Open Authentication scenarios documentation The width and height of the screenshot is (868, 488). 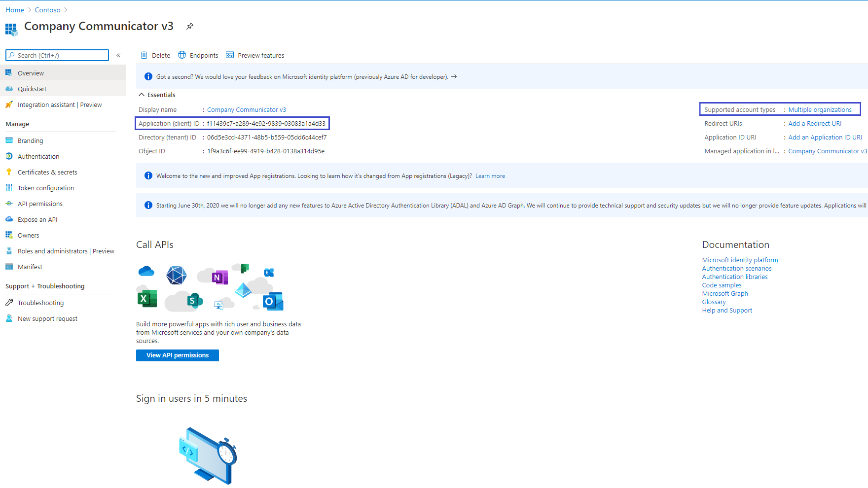(737, 268)
